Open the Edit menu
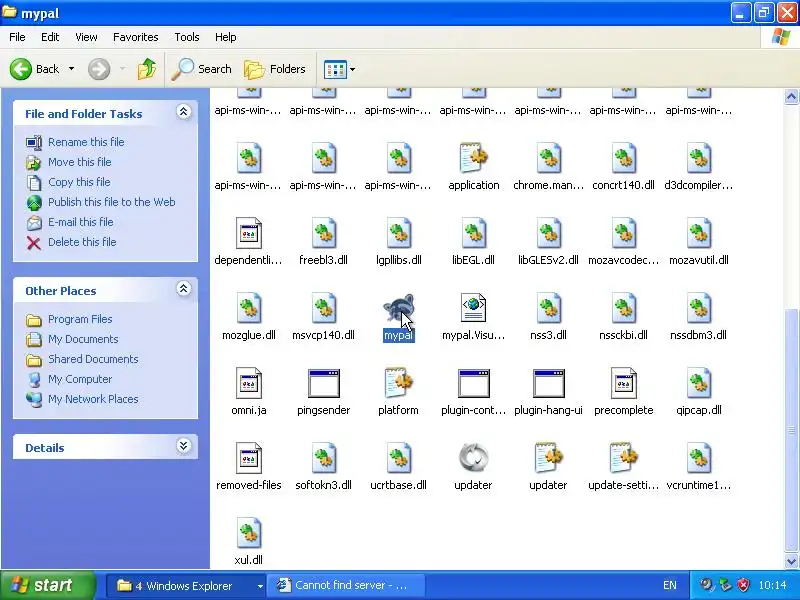The image size is (800, 600). click(50, 37)
